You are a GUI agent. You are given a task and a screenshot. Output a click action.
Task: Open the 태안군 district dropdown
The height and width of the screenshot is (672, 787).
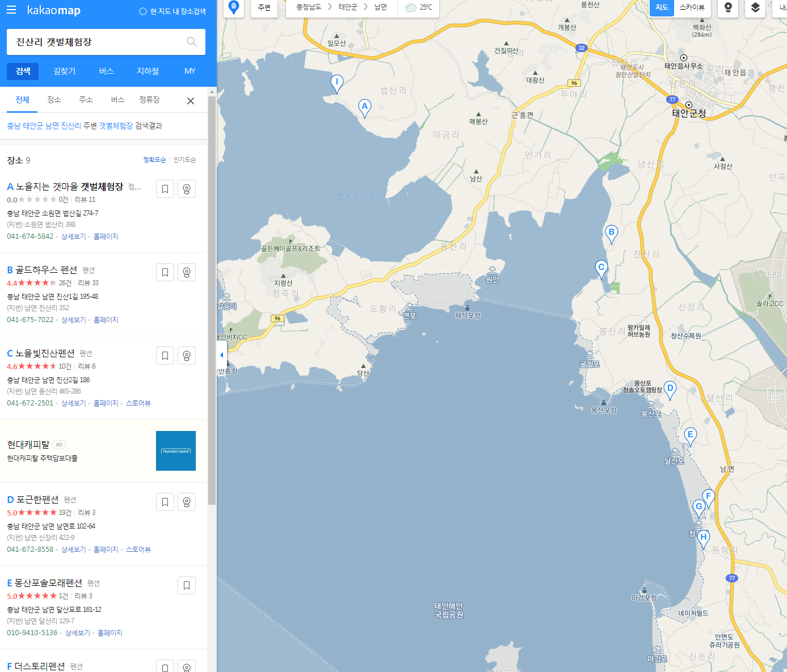pyautogui.click(x=348, y=7)
